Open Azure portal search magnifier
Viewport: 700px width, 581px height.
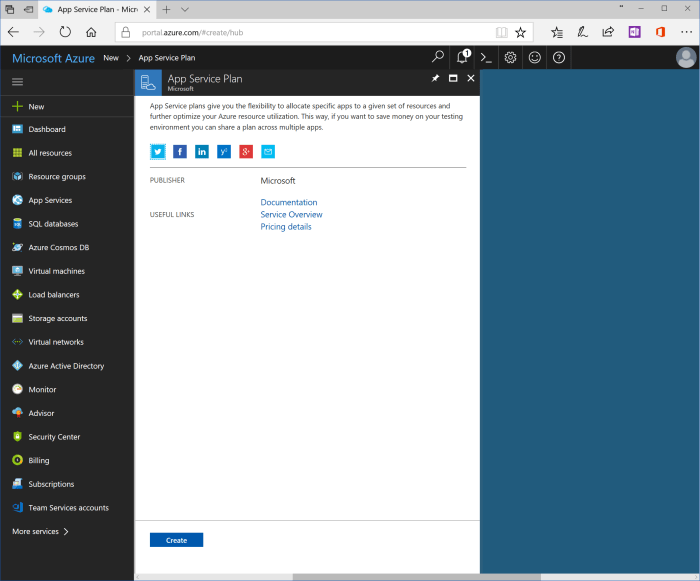(x=438, y=57)
